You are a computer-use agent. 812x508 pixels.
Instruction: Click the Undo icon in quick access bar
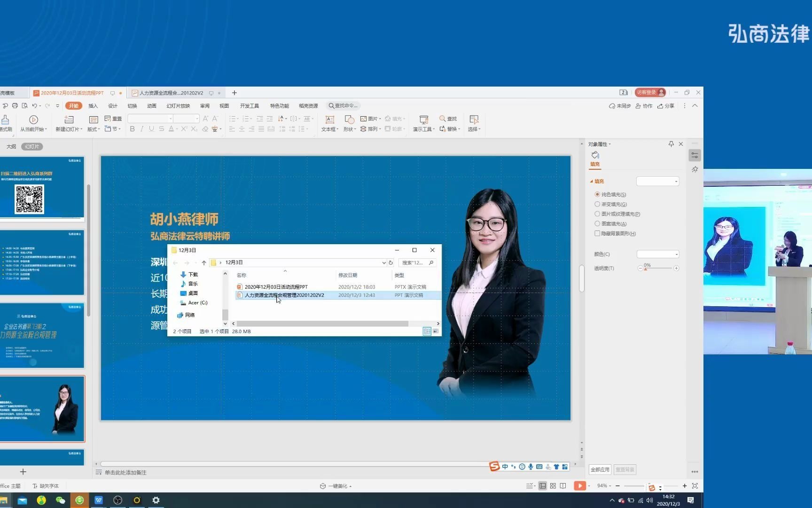point(34,106)
